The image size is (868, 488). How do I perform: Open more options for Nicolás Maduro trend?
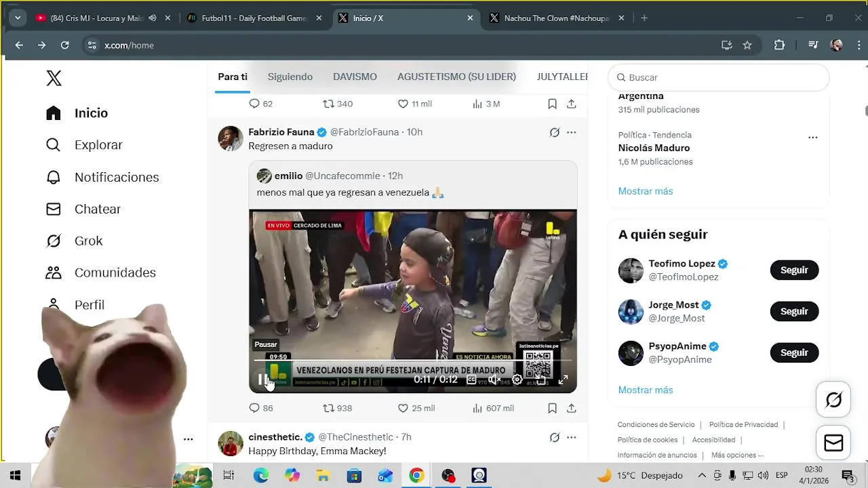pyautogui.click(x=812, y=137)
